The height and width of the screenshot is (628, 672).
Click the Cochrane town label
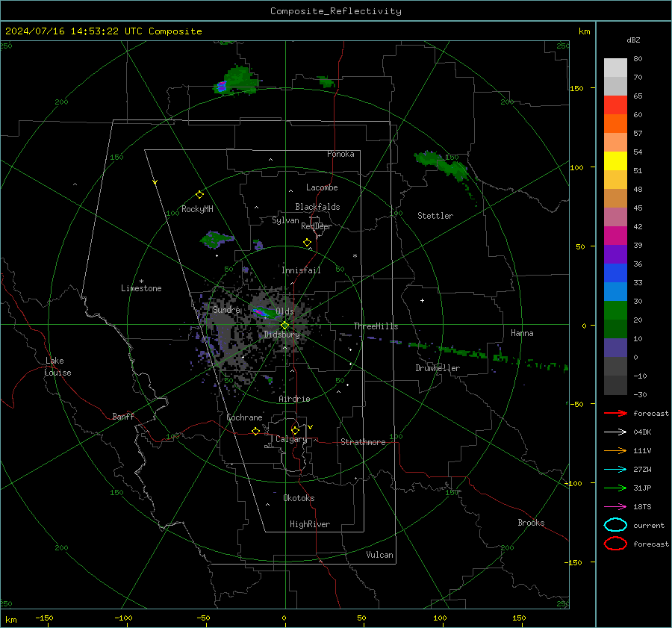pyautogui.click(x=244, y=417)
